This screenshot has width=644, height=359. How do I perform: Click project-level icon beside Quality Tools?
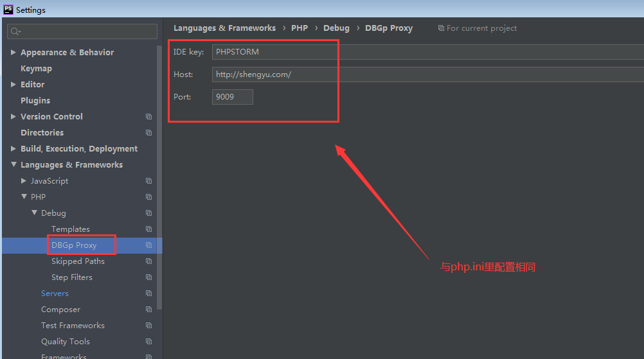(x=148, y=342)
